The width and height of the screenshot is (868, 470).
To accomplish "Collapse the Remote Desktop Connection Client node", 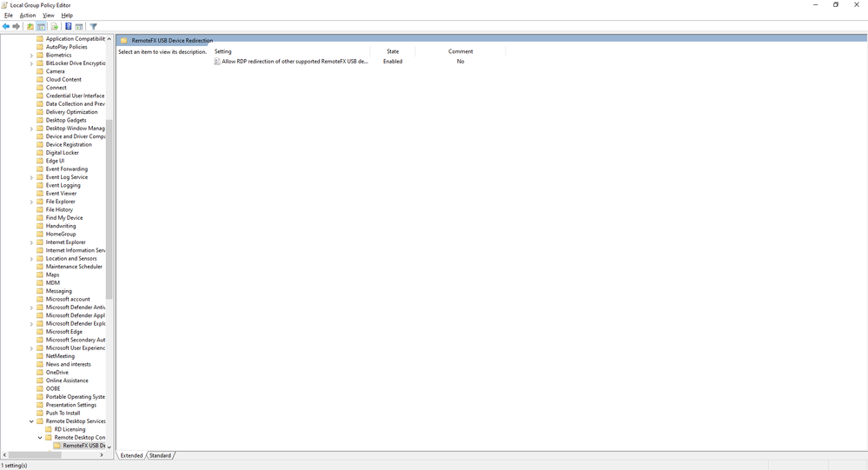I will (40, 437).
